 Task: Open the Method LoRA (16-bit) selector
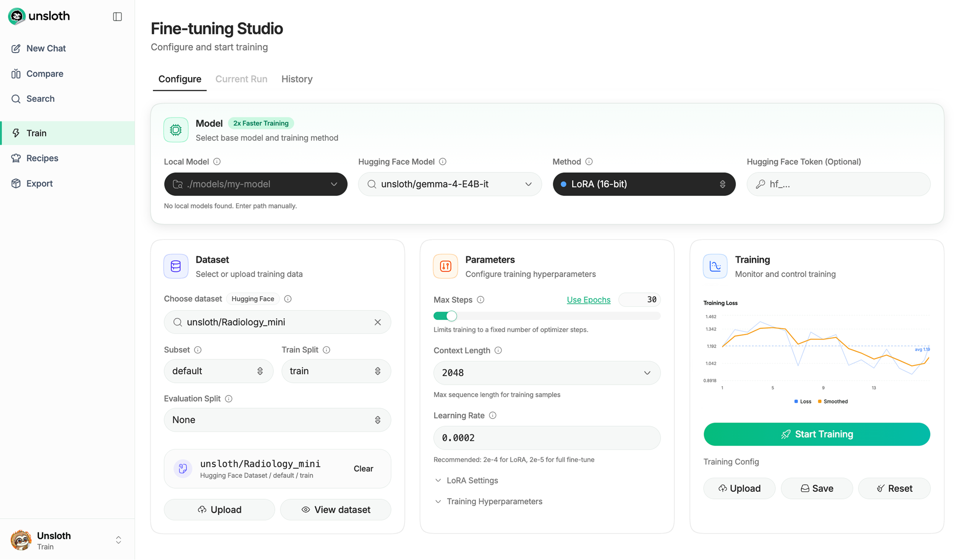(644, 184)
